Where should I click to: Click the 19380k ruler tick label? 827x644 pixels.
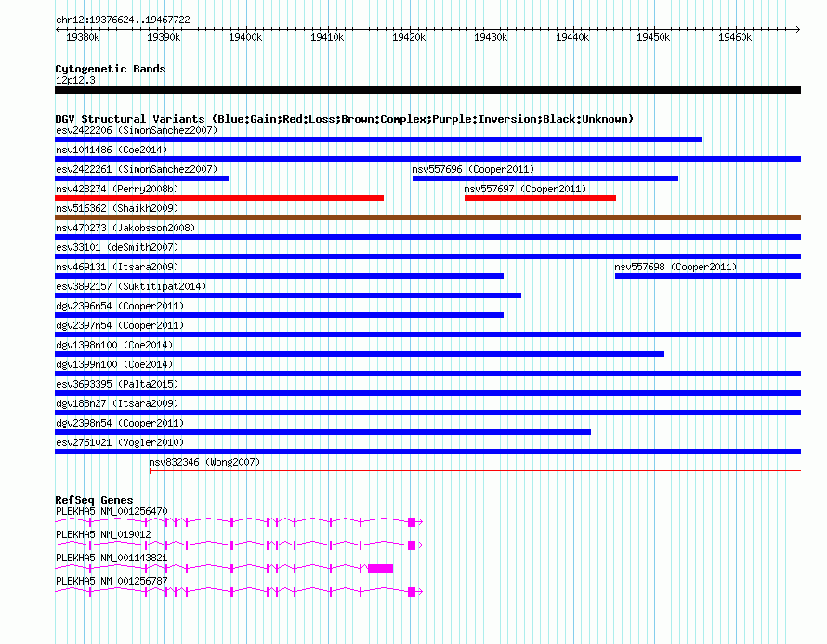(83, 37)
